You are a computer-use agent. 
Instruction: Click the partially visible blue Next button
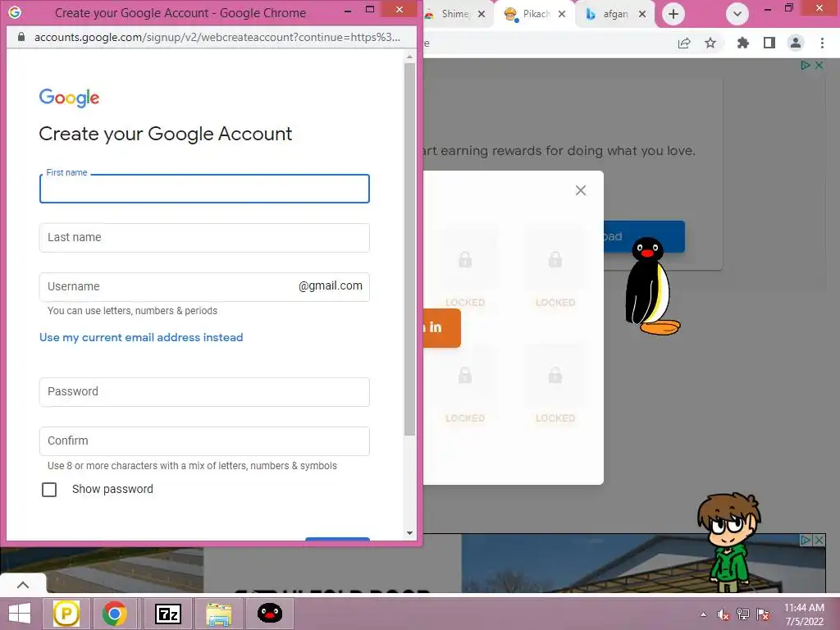(x=337, y=538)
